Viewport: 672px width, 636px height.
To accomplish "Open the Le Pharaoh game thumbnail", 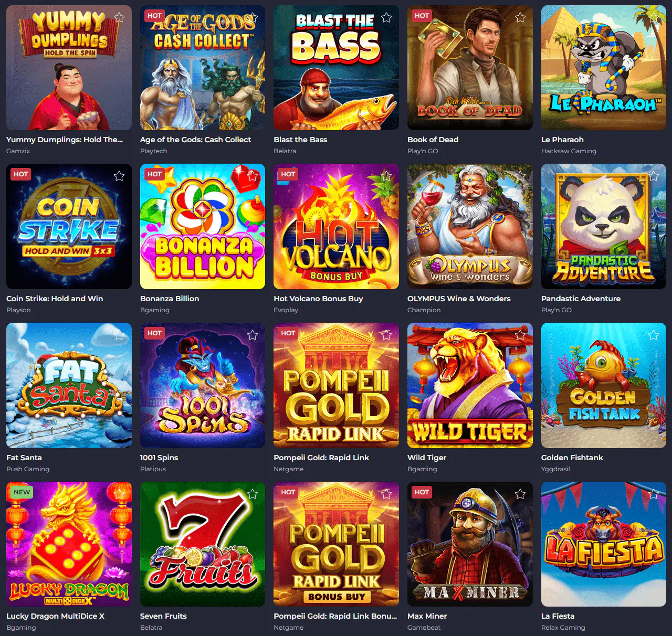I will (x=604, y=68).
